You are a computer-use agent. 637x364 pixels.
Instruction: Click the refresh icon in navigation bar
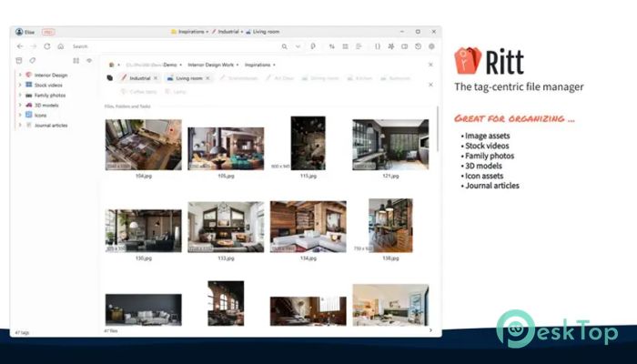(x=48, y=45)
